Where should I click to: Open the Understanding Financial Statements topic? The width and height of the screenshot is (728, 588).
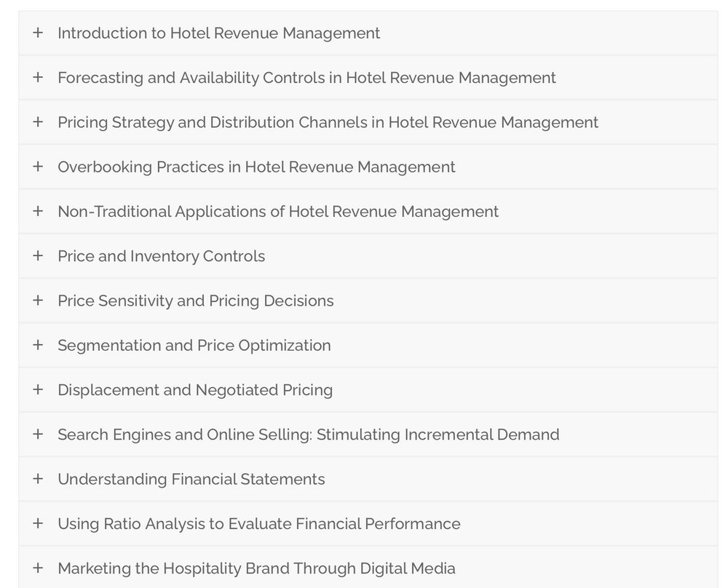191,479
